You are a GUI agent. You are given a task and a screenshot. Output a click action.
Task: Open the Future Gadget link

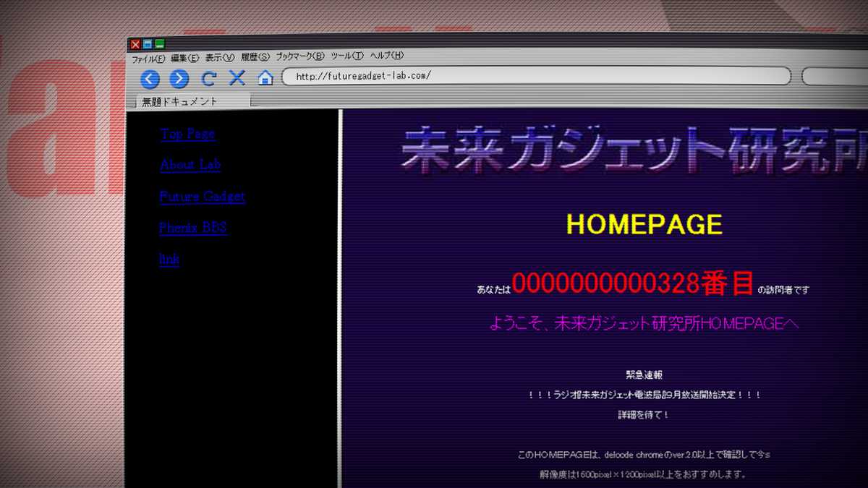pyautogui.click(x=203, y=197)
